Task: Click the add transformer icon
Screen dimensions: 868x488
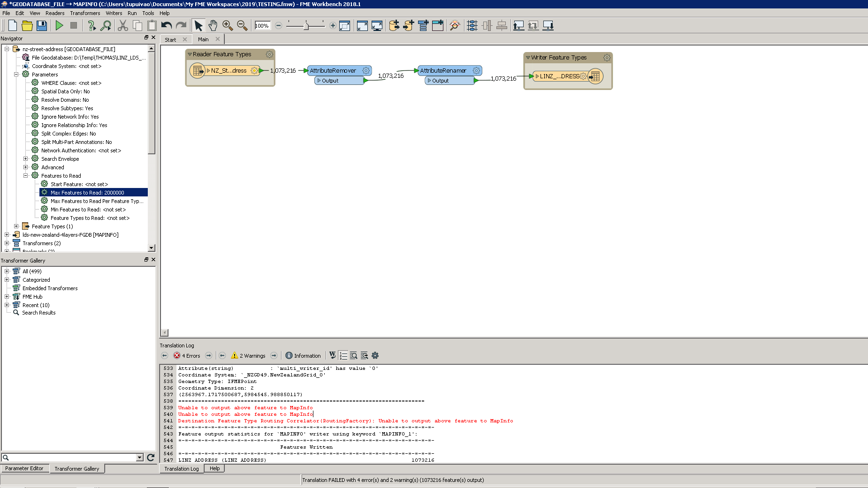Action: coord(423,25)
